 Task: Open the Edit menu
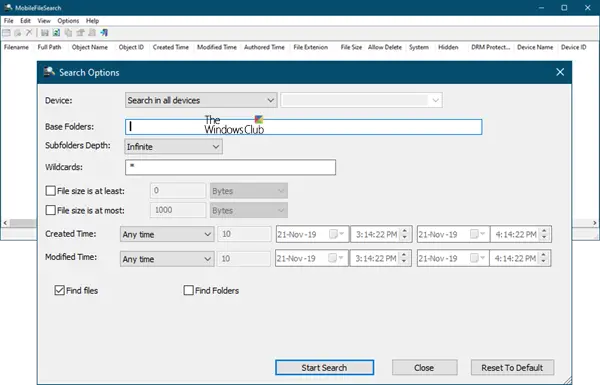[25, 21]
